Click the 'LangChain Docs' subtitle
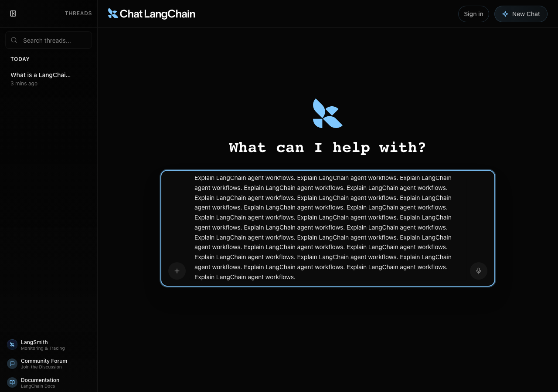Image resolution: width=558 pixels, height=392 pixels. (38, 386)
